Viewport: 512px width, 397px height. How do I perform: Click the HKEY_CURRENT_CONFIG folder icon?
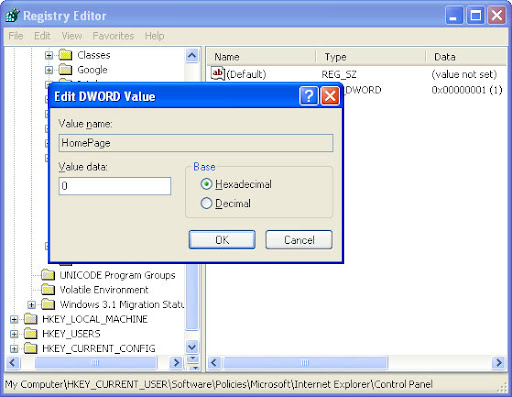click(31, 348)
